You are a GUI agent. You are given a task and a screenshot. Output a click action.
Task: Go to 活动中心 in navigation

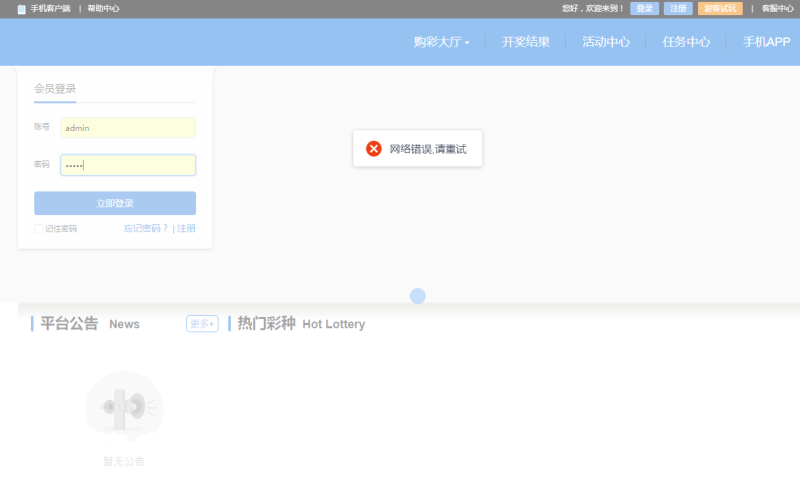point(606,42)
